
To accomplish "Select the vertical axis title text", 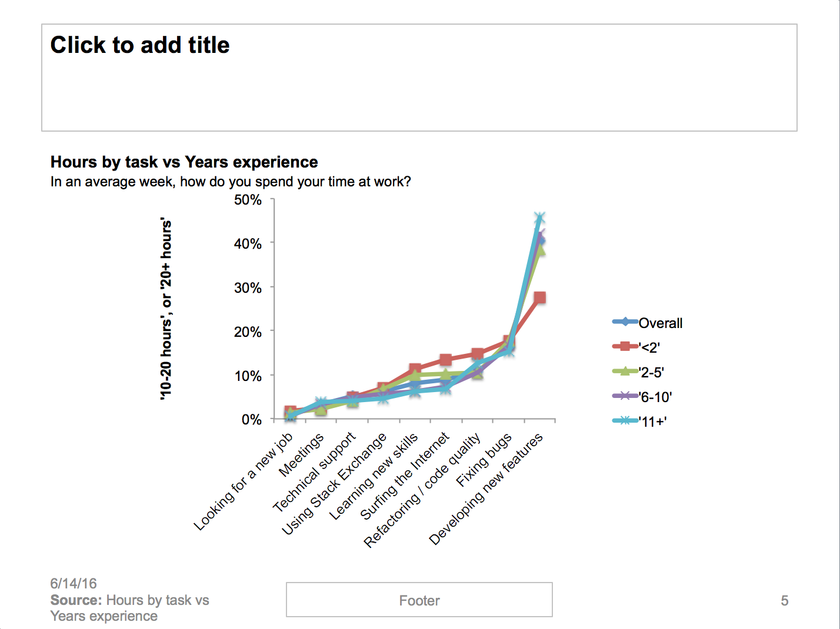I will pos(166,310).
